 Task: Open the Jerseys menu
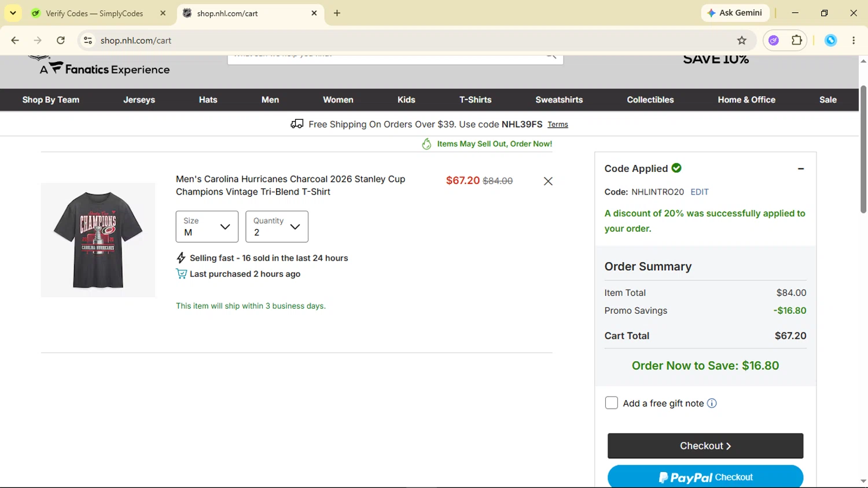(x=139, y=100)
